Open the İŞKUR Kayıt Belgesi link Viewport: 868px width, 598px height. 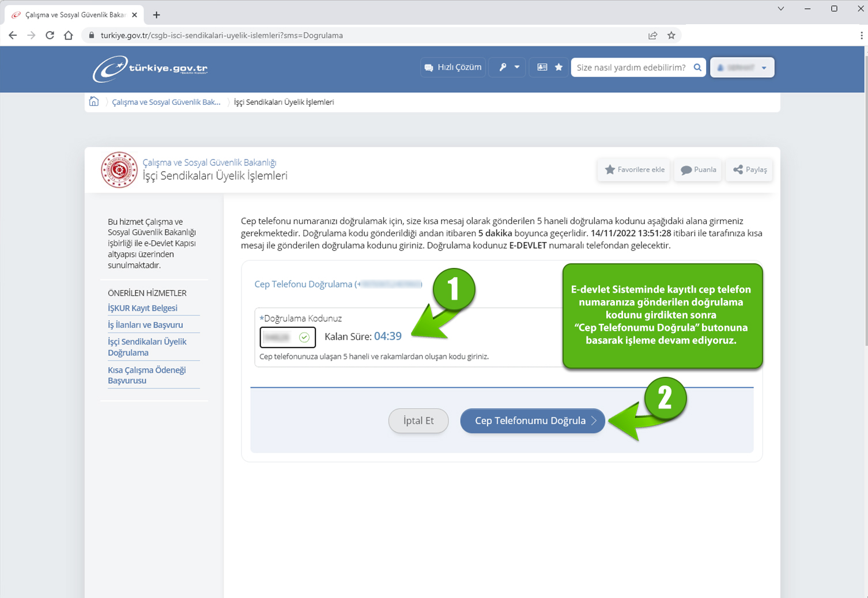[x=142, y=308]
